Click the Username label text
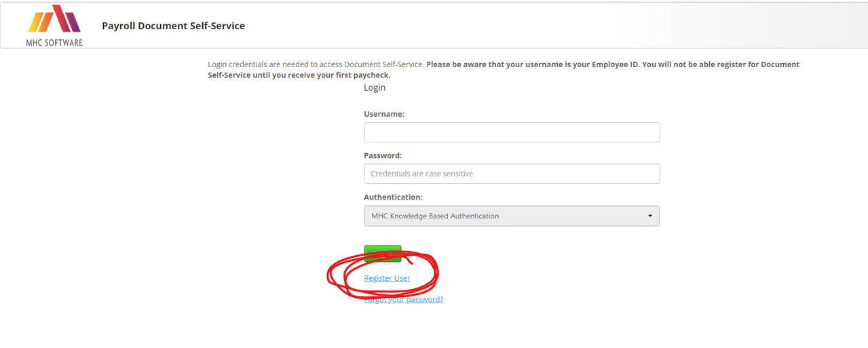The height and width of the screenshot is (348, 868). 384,114
